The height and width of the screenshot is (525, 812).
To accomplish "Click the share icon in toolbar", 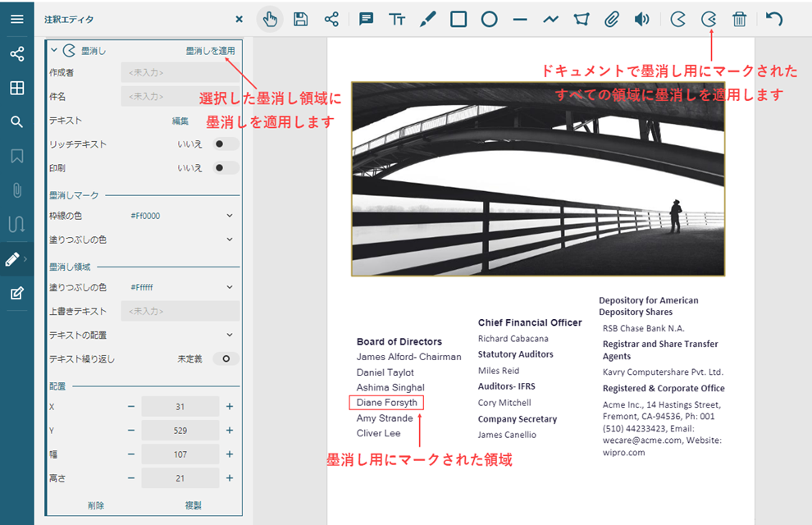I will 331,20.
